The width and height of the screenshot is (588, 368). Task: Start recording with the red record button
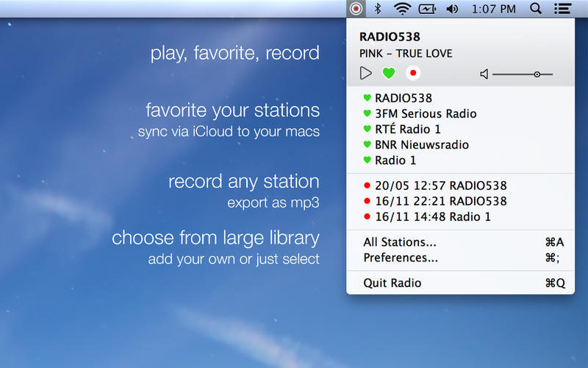coord(412,74)
